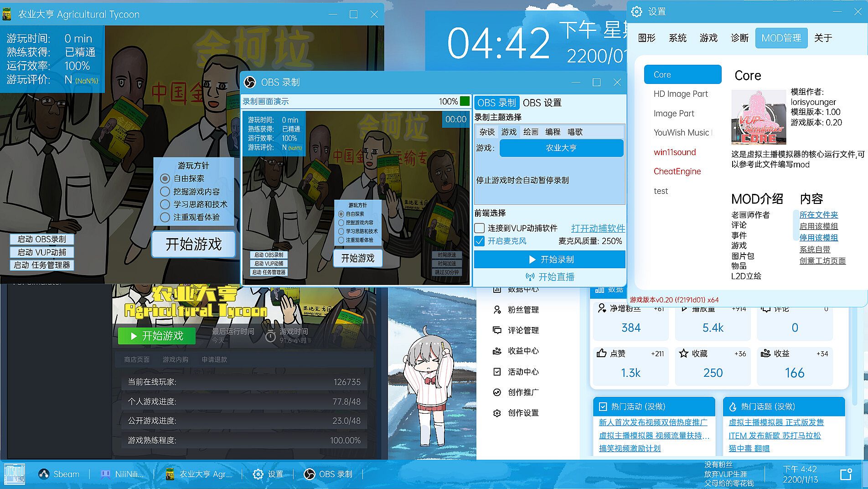Click the Core mod cover image
The height and width of the screenshot is (489, 868).
(759, 117)
